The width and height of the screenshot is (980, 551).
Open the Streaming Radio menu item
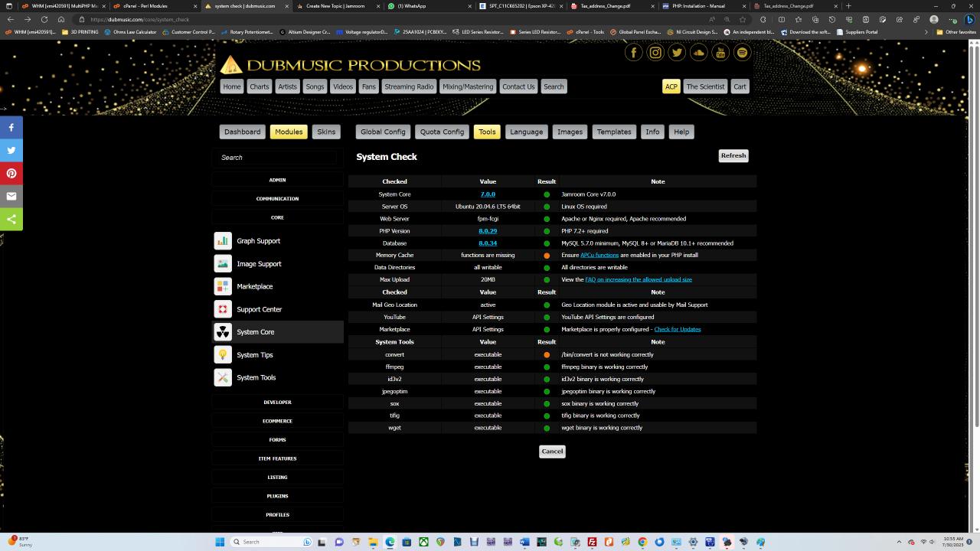coord(409,86)
